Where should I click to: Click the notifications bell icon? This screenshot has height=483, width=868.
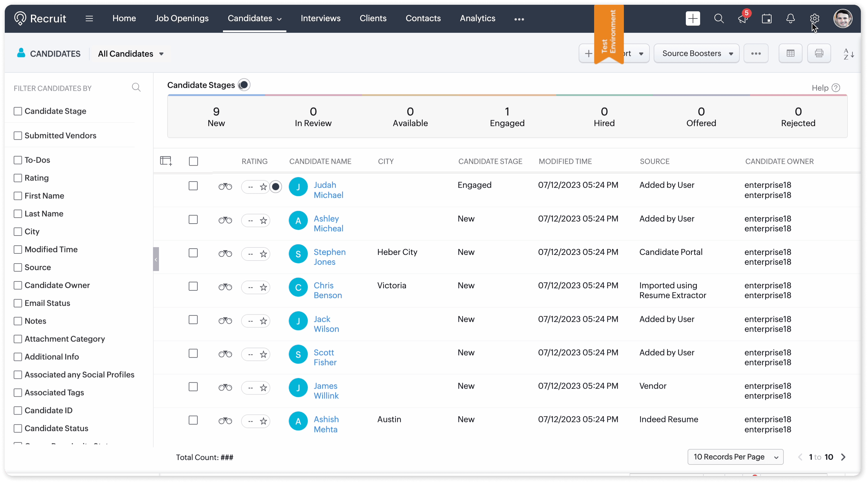(790, 18)
